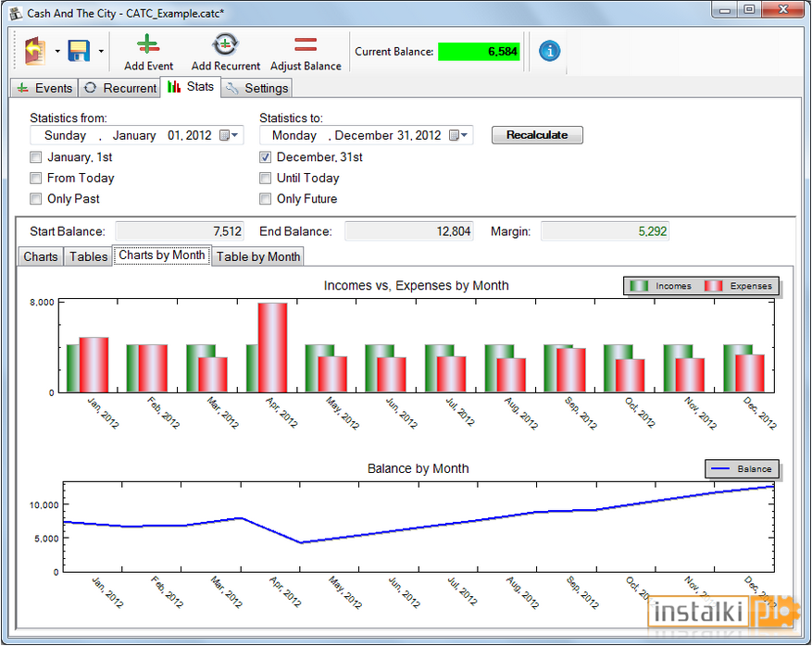This screenshot has height=646, width=812.
Task: Click the Add Event green plus icon
Action: 148,44
